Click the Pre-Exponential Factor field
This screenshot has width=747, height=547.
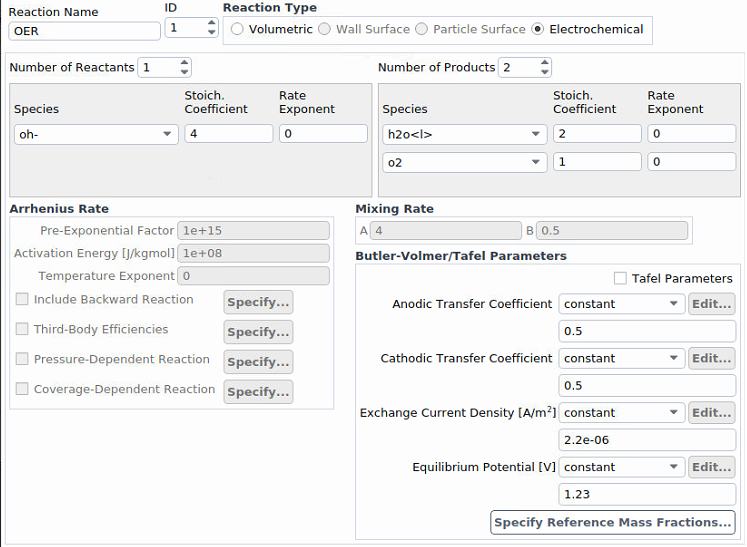click(x=253, y=231)
